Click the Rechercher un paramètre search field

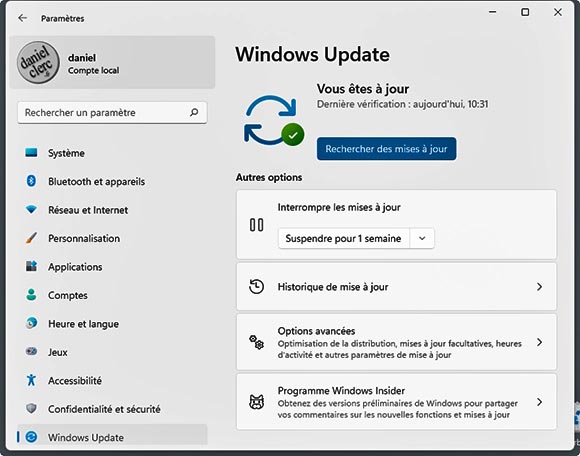(112, 112)
